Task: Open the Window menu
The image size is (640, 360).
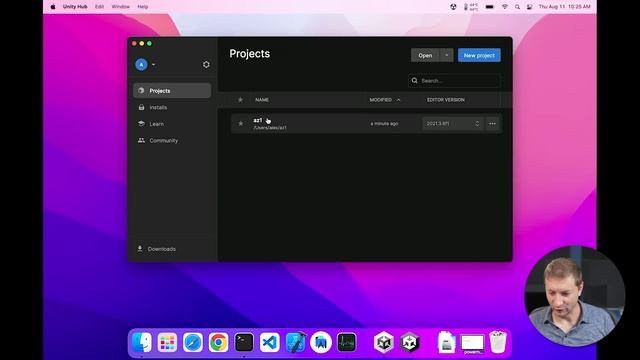Action: [120, 7]
